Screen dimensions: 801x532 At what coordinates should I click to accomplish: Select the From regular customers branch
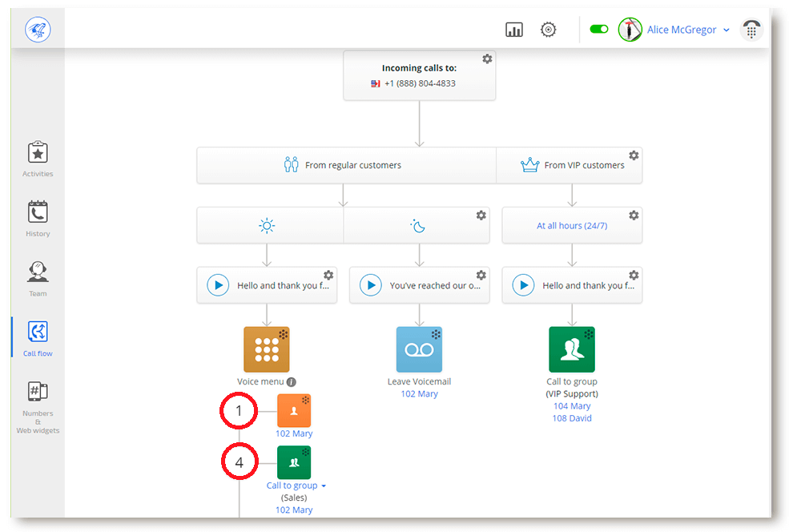[346, 165]
